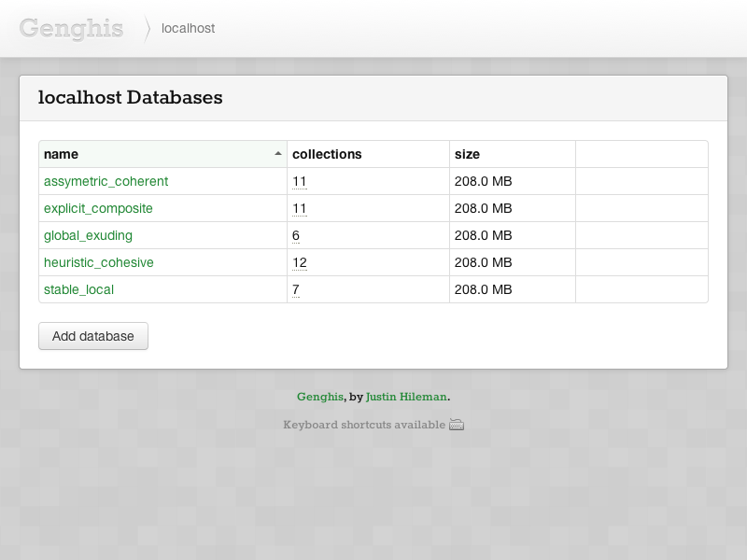Open the stable_local database
The height and width of the screenshot is (560, 747).
[78, 289]
